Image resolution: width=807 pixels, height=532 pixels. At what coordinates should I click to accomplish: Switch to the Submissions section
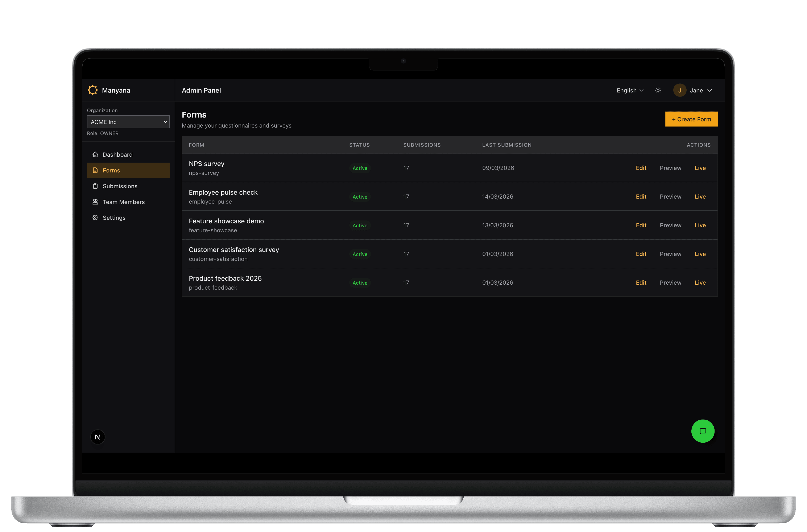[x=120, y=186]
